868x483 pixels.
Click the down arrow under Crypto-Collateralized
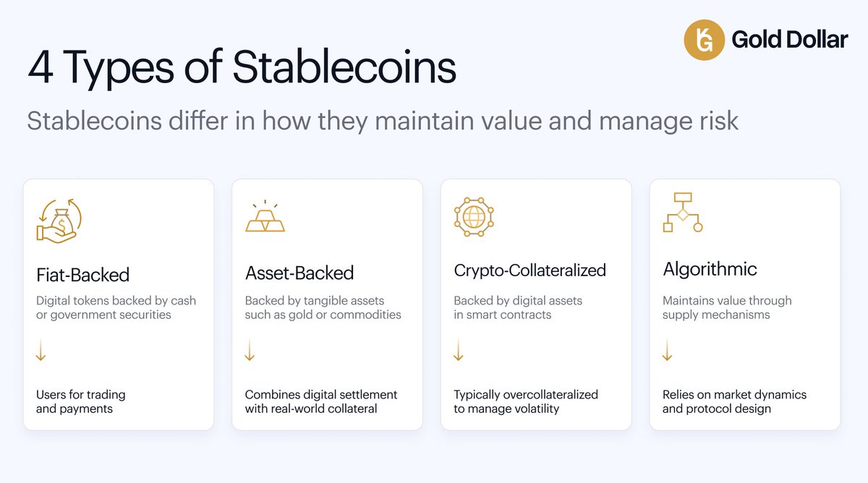pos(459,351)
